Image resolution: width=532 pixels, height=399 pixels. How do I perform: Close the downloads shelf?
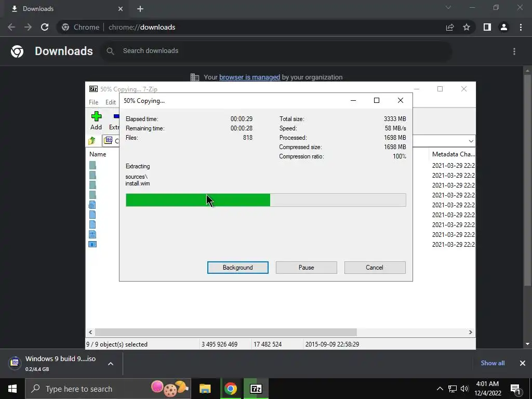(x=523, y=363)
